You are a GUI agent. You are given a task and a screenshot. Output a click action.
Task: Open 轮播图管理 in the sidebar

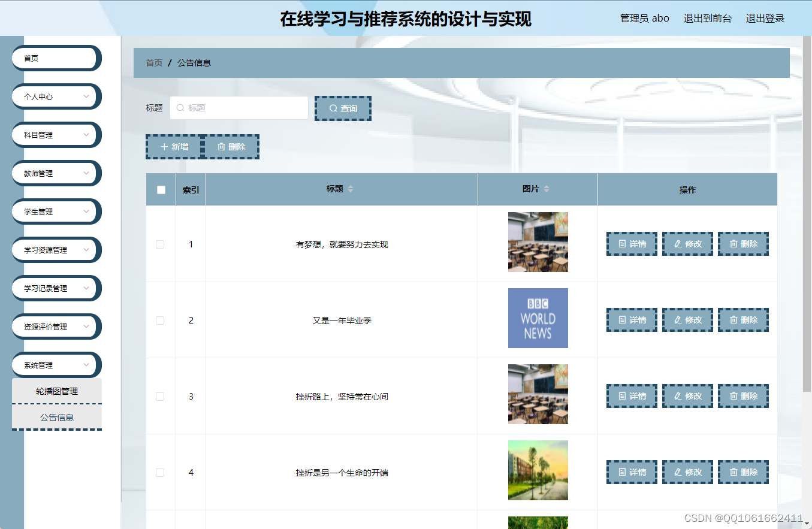tap(56, 391)
